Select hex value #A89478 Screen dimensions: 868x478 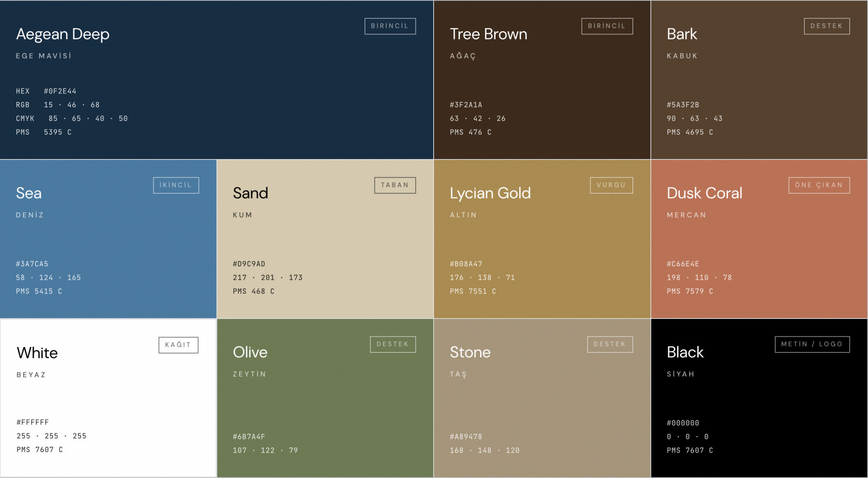click(x=466, y=436)
